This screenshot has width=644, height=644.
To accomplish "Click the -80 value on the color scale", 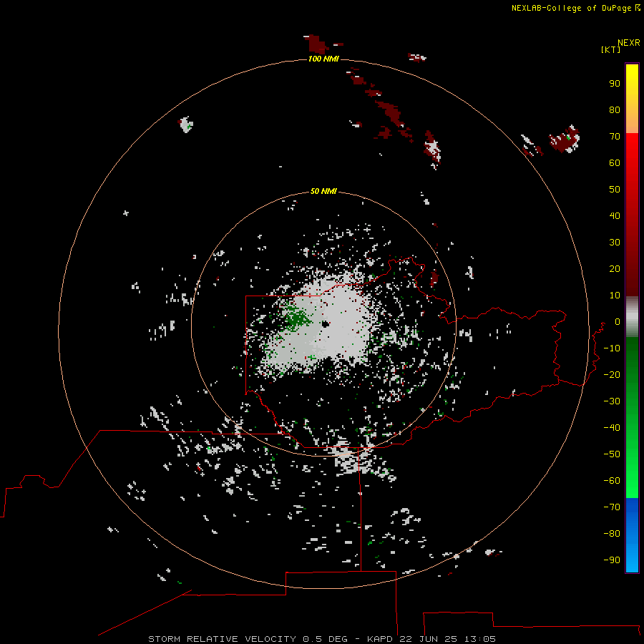I will pos(612,534).
